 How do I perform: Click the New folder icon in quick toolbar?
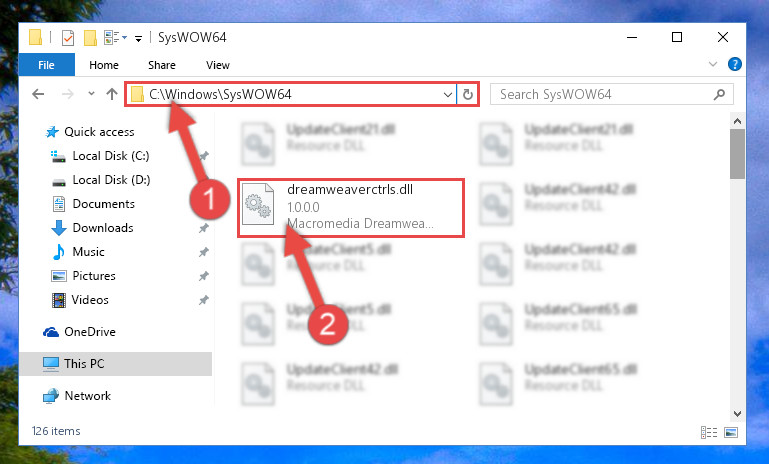[90, 38]
